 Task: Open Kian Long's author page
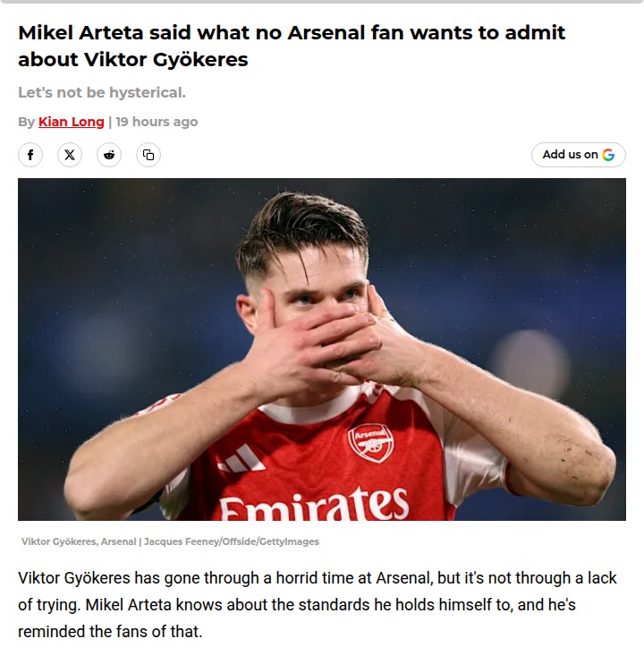coord(72,122)
